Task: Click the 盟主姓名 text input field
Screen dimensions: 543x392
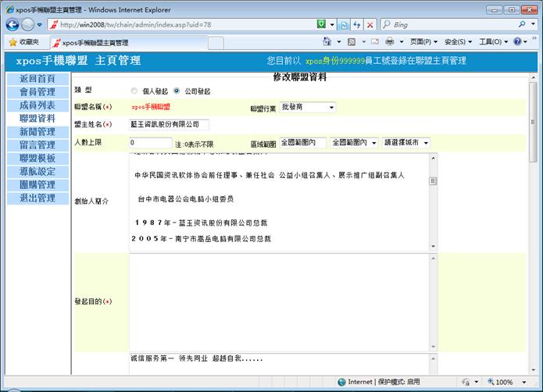Action: pyautogui.click(x=169, y=124)
